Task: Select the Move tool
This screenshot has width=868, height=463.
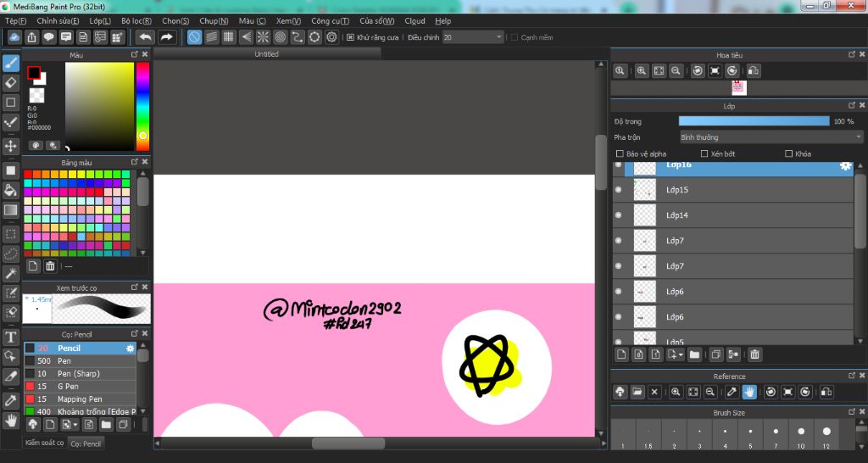Action: click(x=10, y=146)
